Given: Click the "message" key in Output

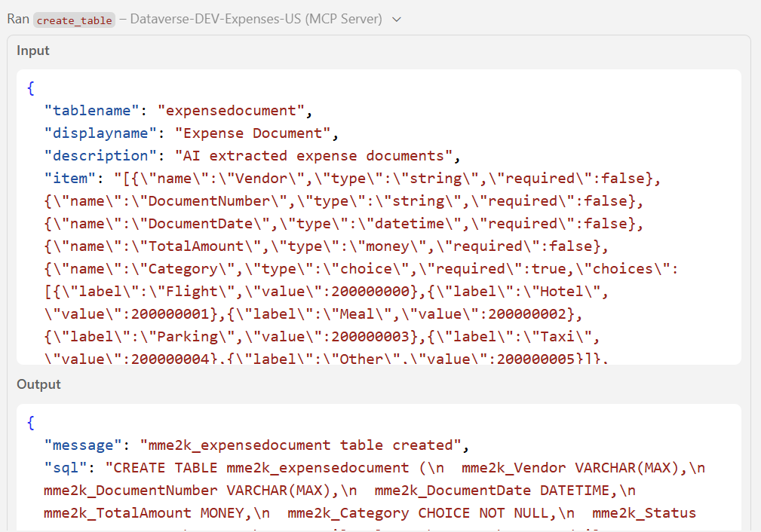Looking at the screenshot, I should click(82, 445).
